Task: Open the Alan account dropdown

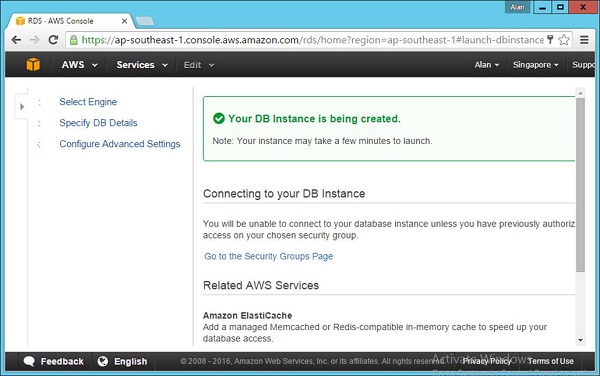Action: pyautogui.click(x=487, y=65)
